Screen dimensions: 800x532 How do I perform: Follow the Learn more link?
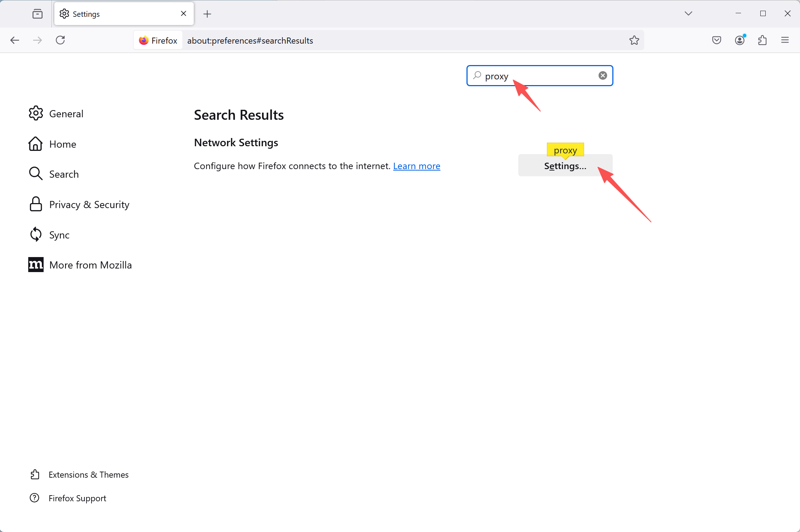click(x=416, y=166)
